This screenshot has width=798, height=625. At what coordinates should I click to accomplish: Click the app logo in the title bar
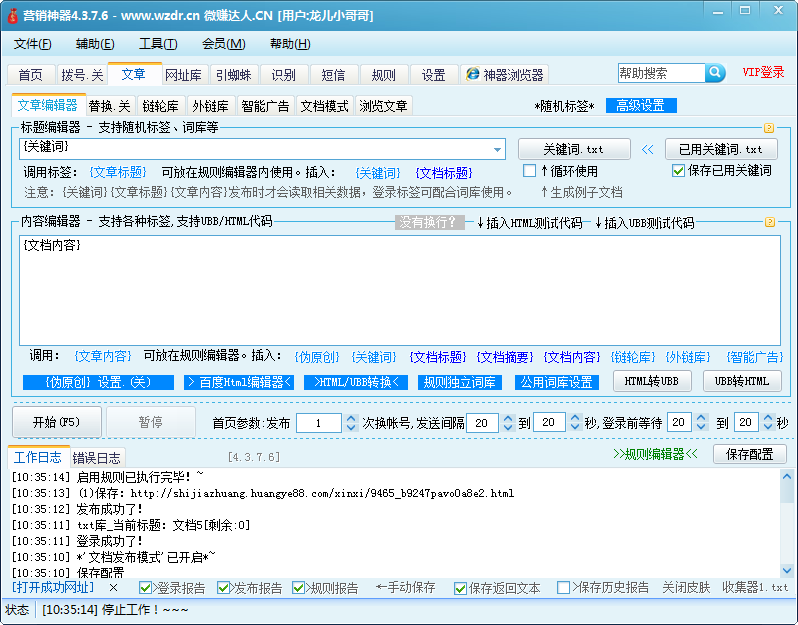pyautogui.click(x=12, y=15)
